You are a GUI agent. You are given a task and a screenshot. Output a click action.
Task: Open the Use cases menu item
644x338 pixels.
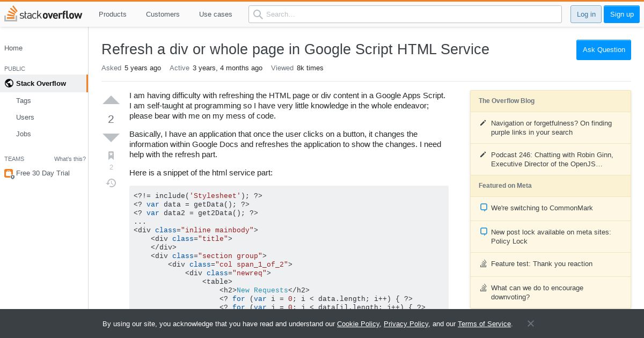point(216,14)
